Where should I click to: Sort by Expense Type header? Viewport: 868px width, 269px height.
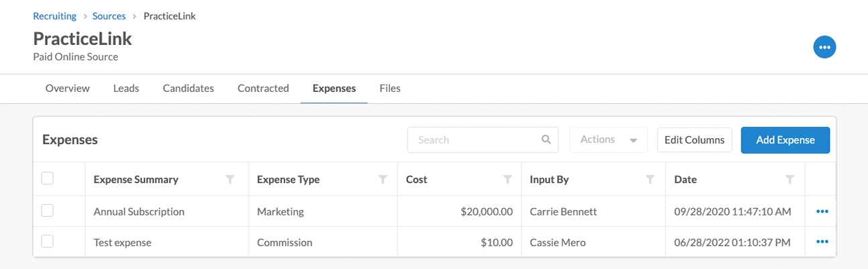[288, 179]
